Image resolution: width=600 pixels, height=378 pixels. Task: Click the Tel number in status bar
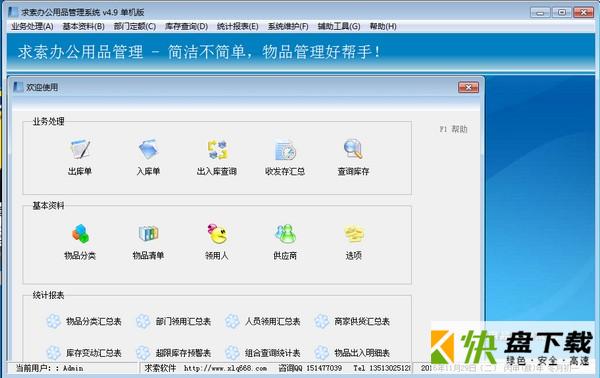(383, 368)
